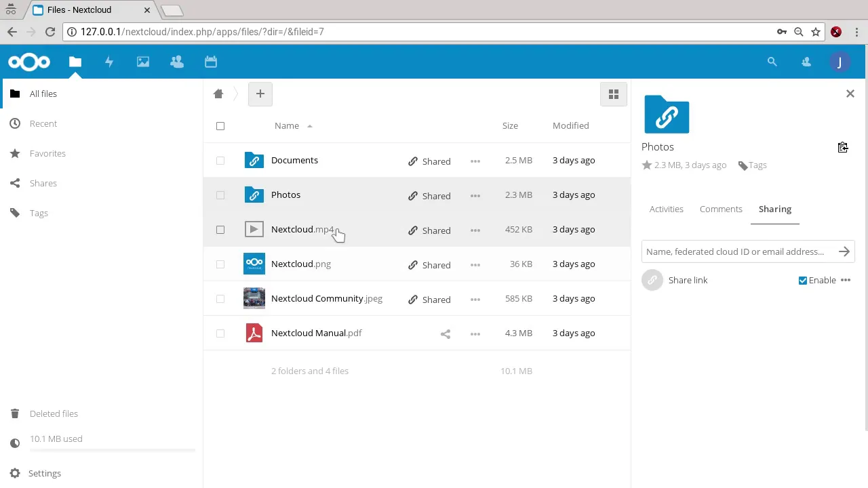Select the Nextcloud Community.jpeg checkbox
This screenshot has height=488, width=868.
coord(220,299)
